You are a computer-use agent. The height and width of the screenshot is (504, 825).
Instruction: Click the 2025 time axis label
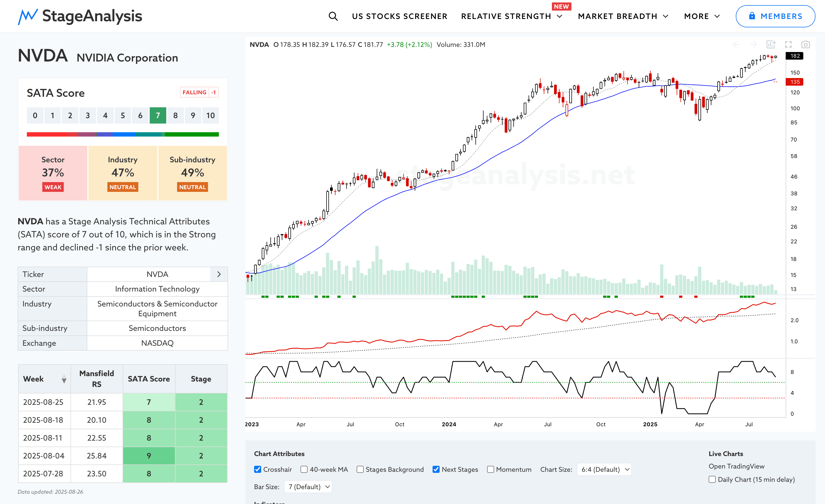(x=650, y=424)
